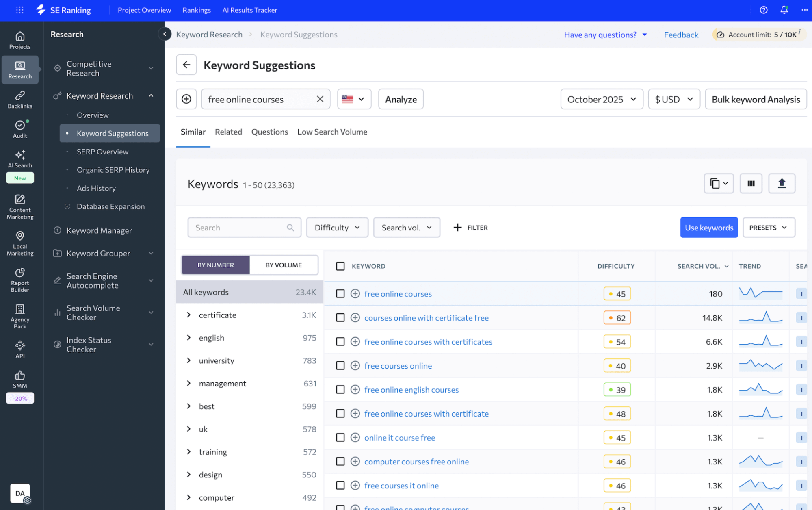Open the October 2025 date selector
812x510 pixels.
point(602,99)
